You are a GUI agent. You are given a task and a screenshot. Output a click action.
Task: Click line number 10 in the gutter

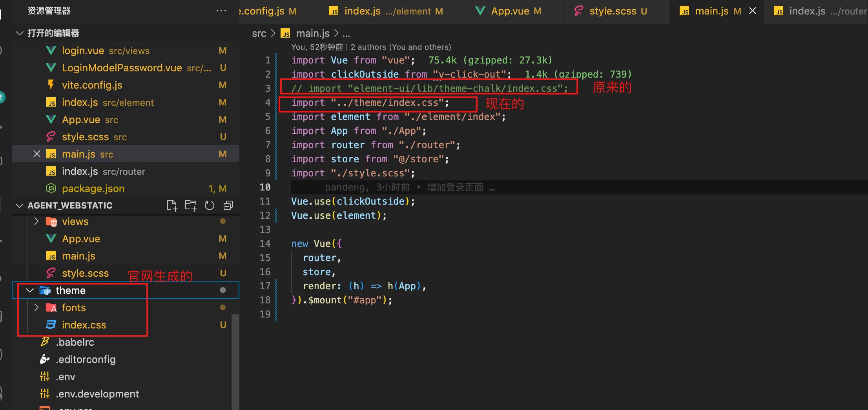click(265, 187)
